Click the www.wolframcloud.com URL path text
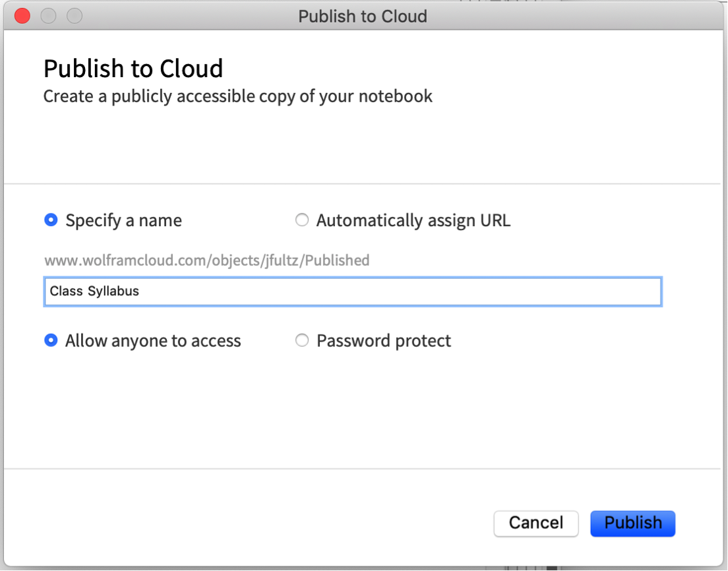The image size is (728, 571). pyautogui.click(x=206, y=260)
